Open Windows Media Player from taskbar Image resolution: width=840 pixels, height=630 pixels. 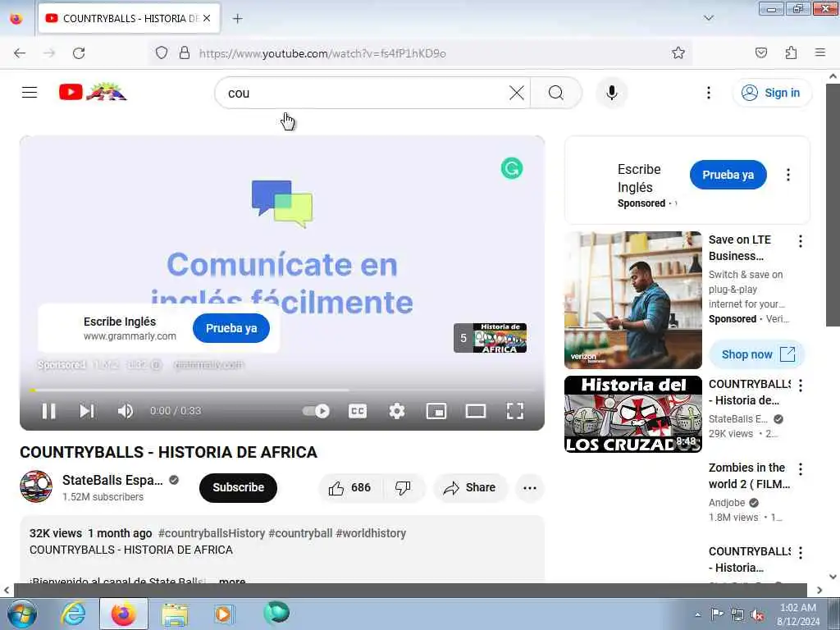tap(223, 614)
